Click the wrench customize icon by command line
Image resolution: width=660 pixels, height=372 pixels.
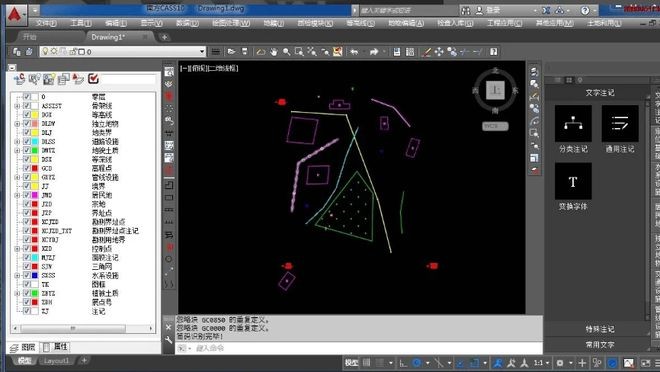point(169,340)
